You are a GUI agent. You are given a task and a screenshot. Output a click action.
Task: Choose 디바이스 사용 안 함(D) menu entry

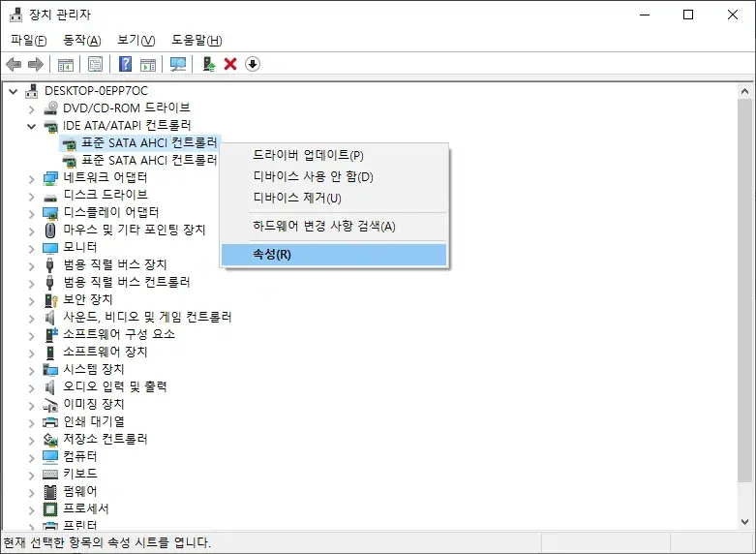(334, 176)
